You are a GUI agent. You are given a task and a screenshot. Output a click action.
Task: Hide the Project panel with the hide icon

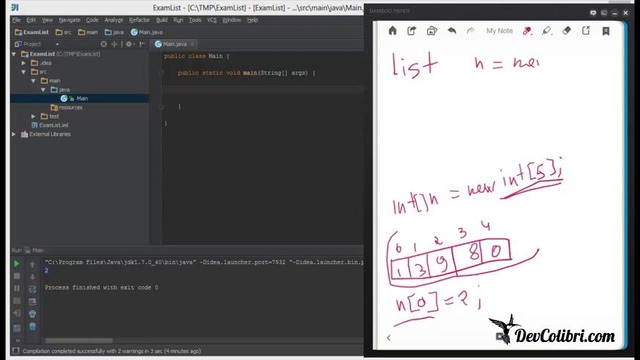coord(142,44)
